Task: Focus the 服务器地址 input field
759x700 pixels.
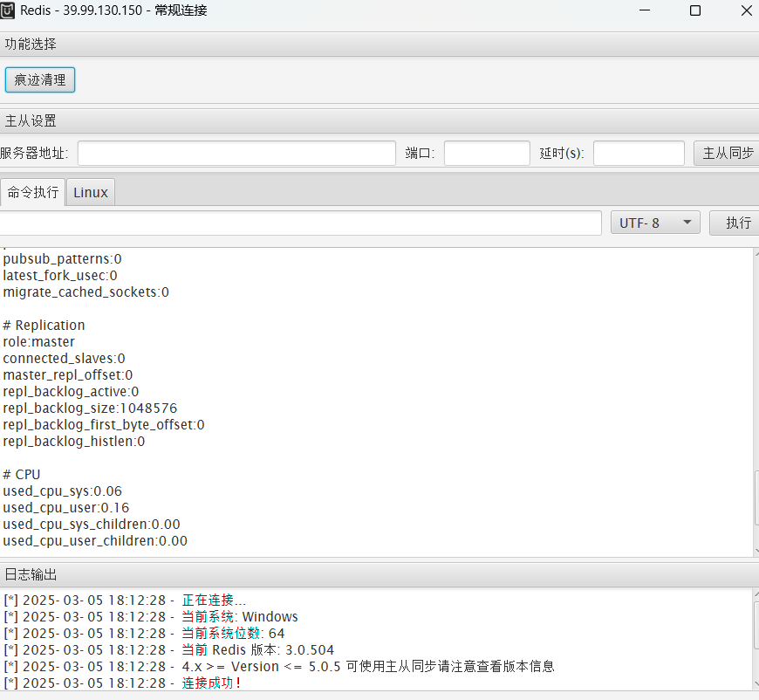Action: click(x=236, y=154)
